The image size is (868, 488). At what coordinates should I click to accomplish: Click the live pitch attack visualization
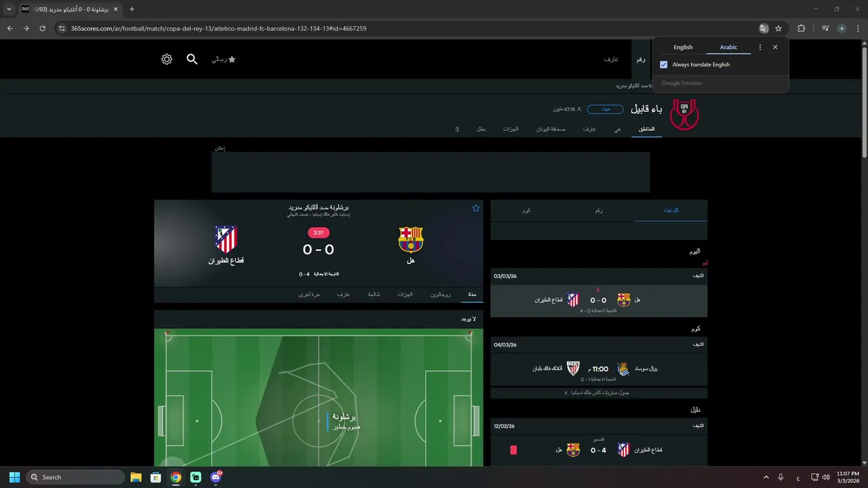click(x=319, y=398)
